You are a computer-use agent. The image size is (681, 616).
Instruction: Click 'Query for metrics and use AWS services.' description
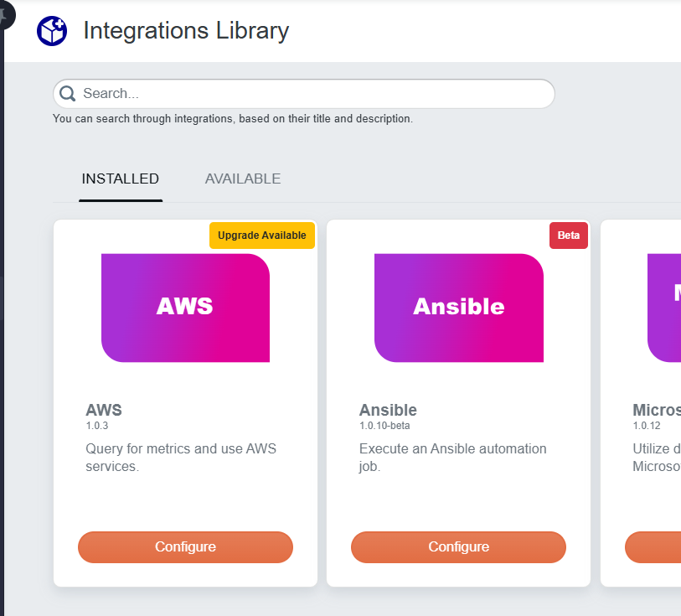click(x=181, y=458)
